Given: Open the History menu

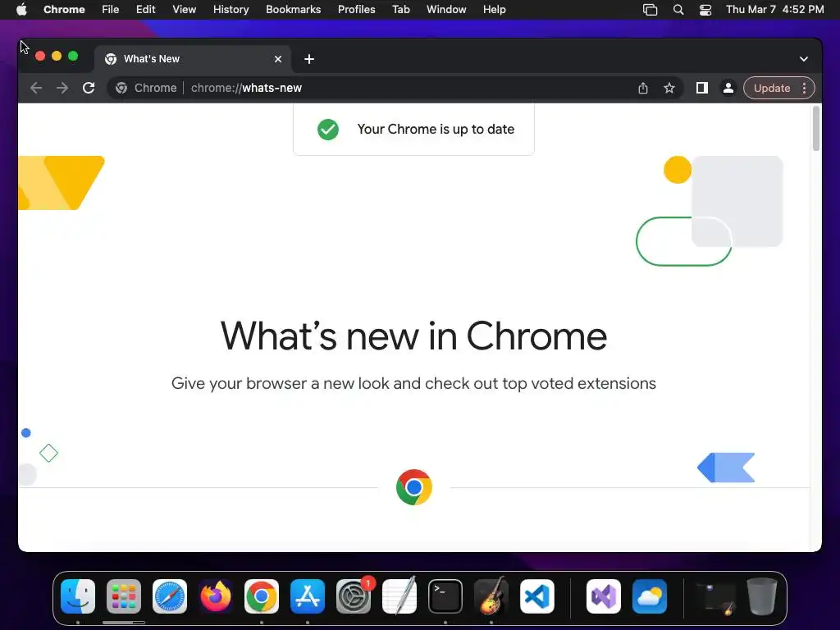Looking at the screenshot, I should [x=231, y=10].
